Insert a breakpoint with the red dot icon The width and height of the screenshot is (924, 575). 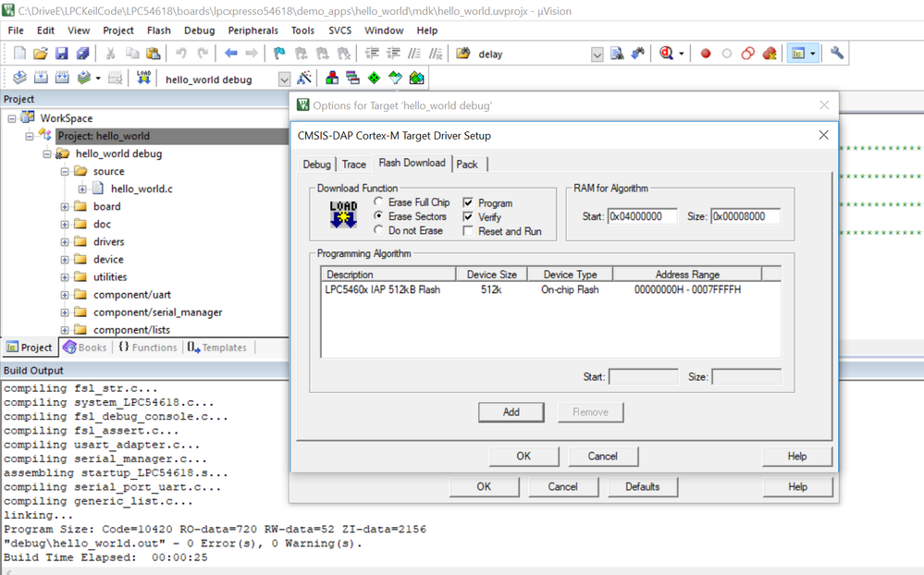[706, 54]
